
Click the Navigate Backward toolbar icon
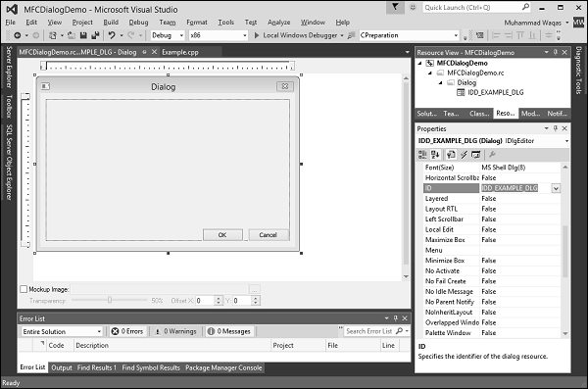pos(18,35)
